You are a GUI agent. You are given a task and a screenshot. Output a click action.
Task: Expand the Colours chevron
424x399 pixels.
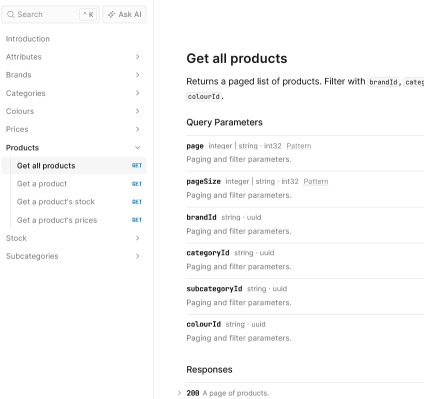(137, 111)
